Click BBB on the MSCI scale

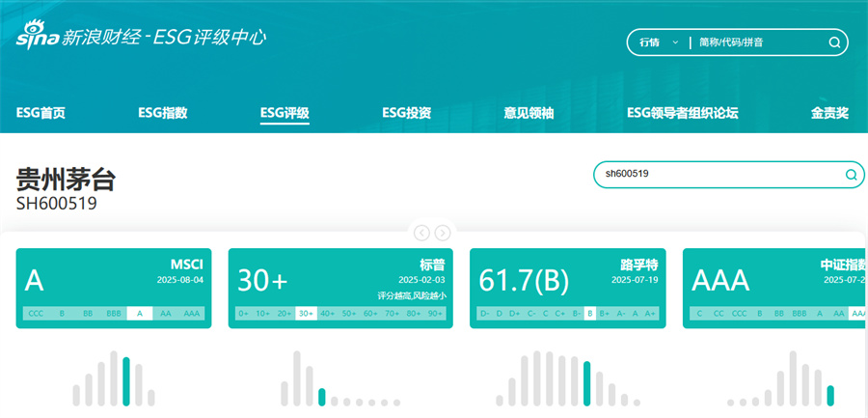point(114,314)
